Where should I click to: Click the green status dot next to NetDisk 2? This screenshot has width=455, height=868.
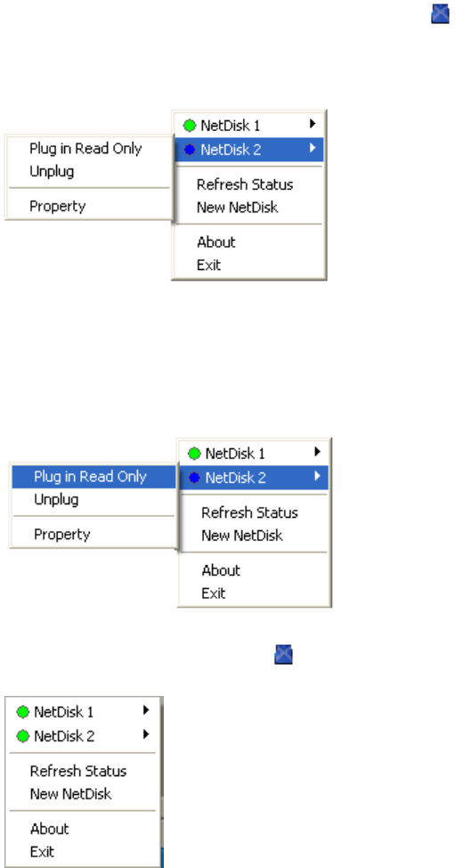tap(23, 736)
